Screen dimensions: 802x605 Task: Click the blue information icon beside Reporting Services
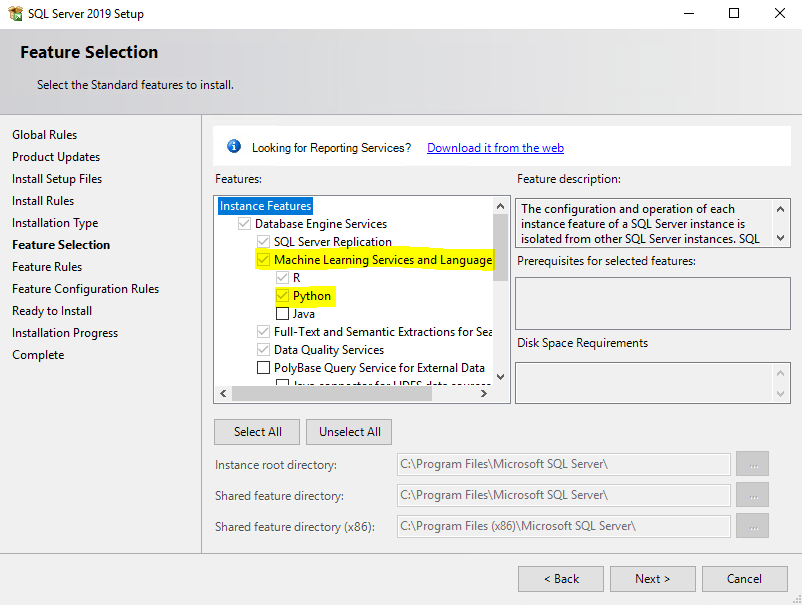point(234,147)
